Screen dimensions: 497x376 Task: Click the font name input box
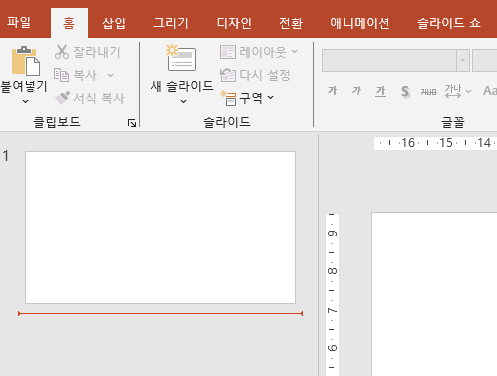389,60
